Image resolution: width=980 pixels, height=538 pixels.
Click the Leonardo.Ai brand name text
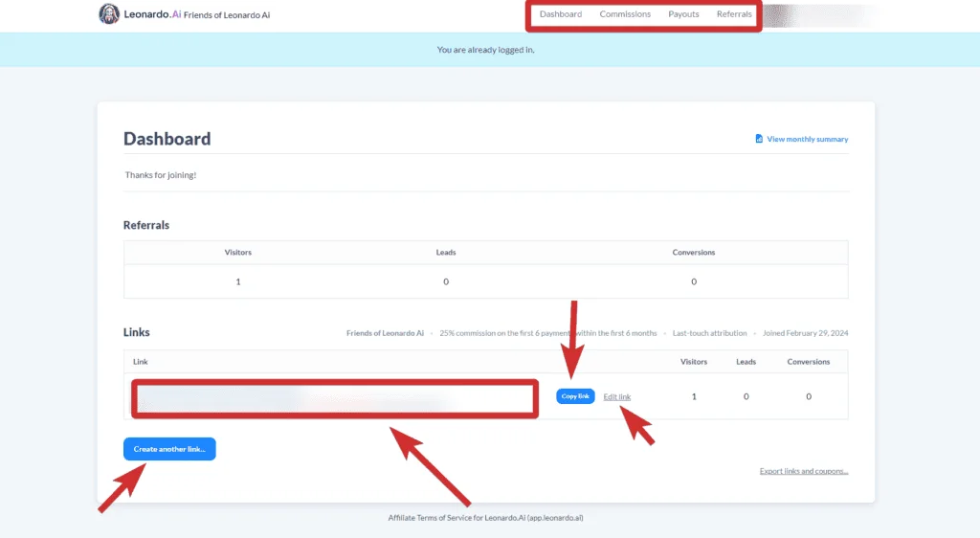(152, 14)
